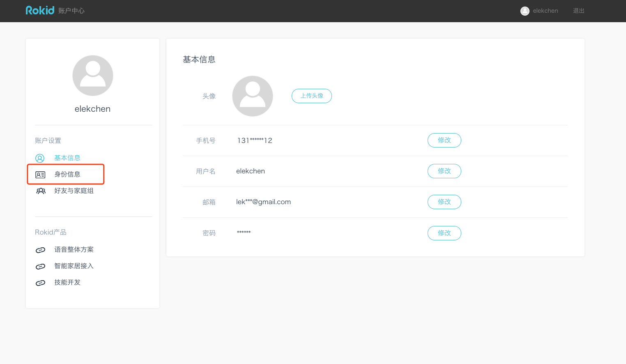The width and height of the screenshot is (626, 364).
Task: Click the group icon for 好友与家庭组
Action: click(41, 191)
